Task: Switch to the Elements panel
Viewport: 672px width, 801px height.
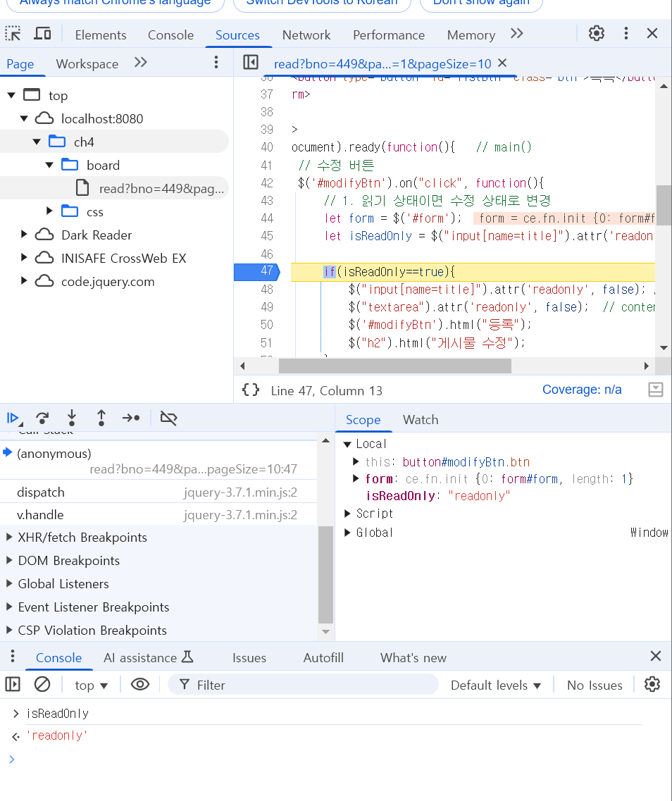Action: pos(101,35)
